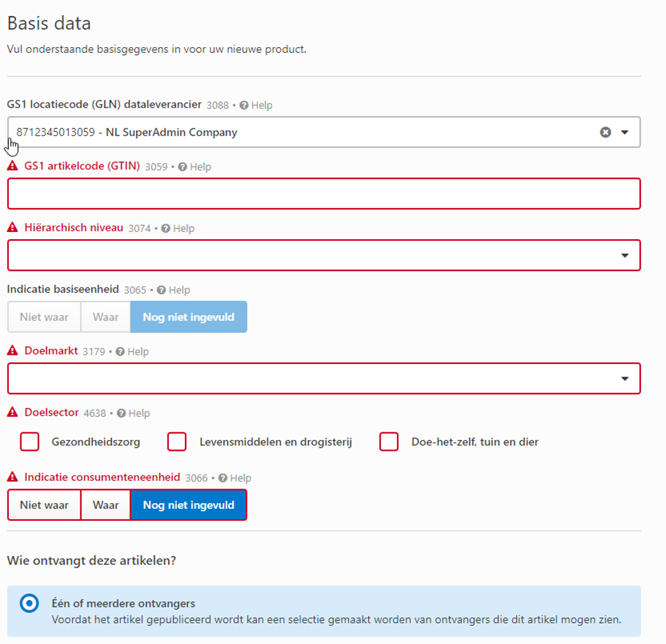Open Help for Hiërarchisch niveau

tap(178, 228)
